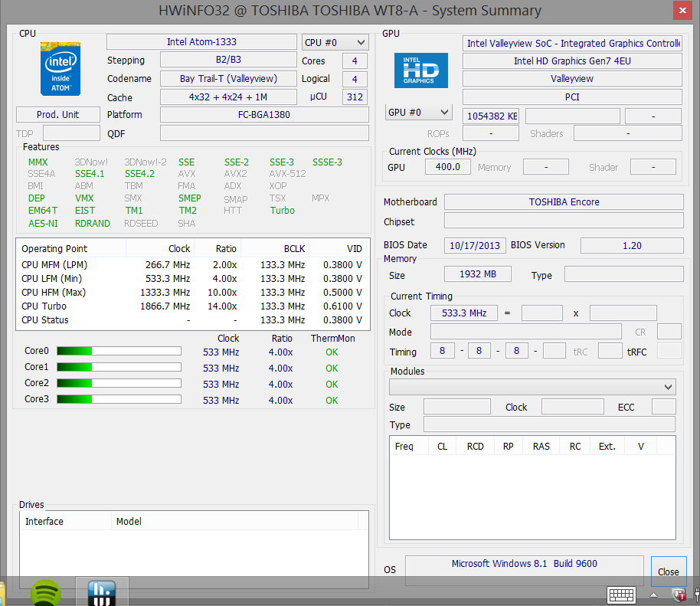
Task: Select the CPU MFM (LPM) row
Action: 192,265
